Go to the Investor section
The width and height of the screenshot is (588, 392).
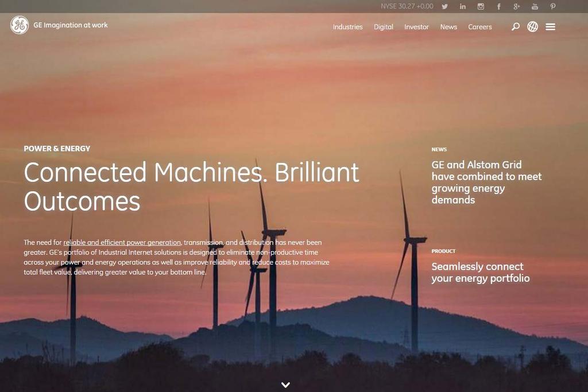(x=416, y=27)
